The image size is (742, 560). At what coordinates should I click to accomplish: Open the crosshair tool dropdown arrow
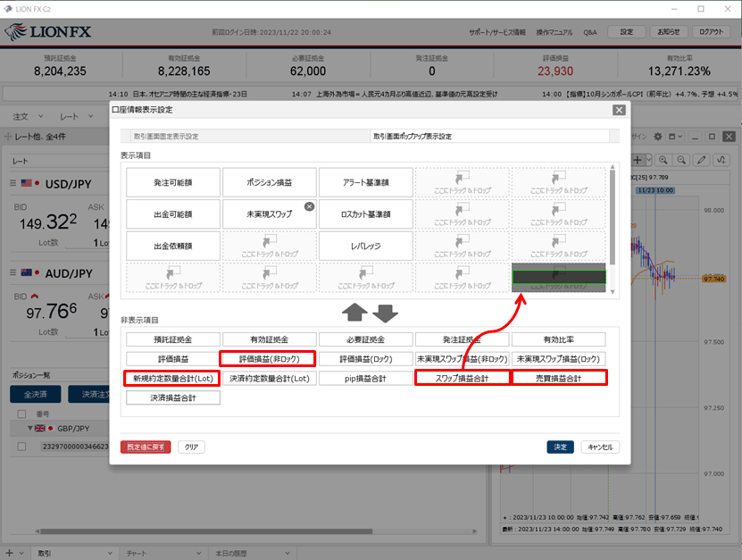[x=649, y=160]
